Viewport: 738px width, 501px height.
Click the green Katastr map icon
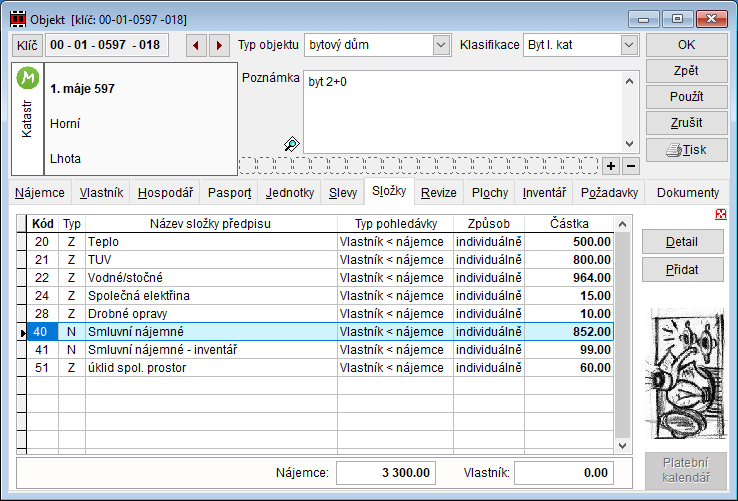[27, 79]
